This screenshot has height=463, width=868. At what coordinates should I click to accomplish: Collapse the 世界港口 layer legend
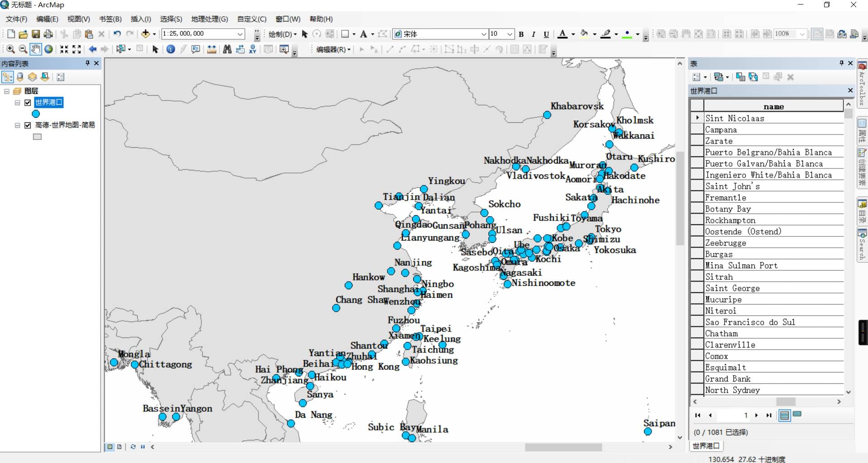point(17,102)
